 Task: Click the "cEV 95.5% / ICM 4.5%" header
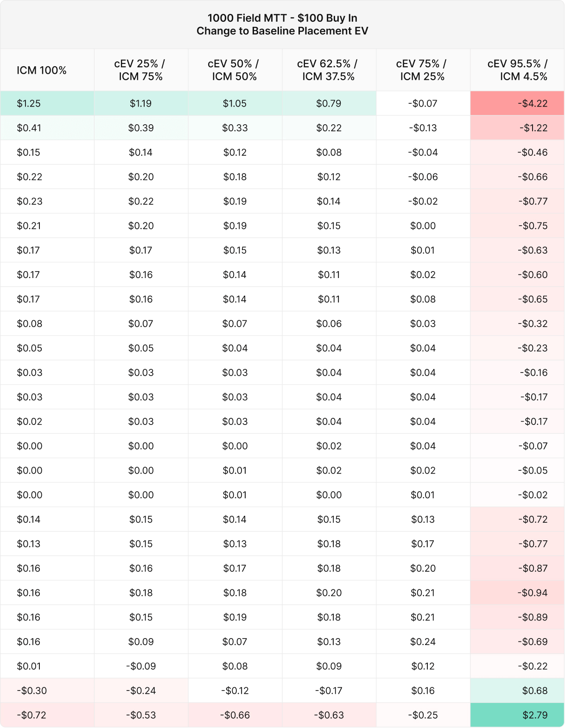click(x=517, y=70)
